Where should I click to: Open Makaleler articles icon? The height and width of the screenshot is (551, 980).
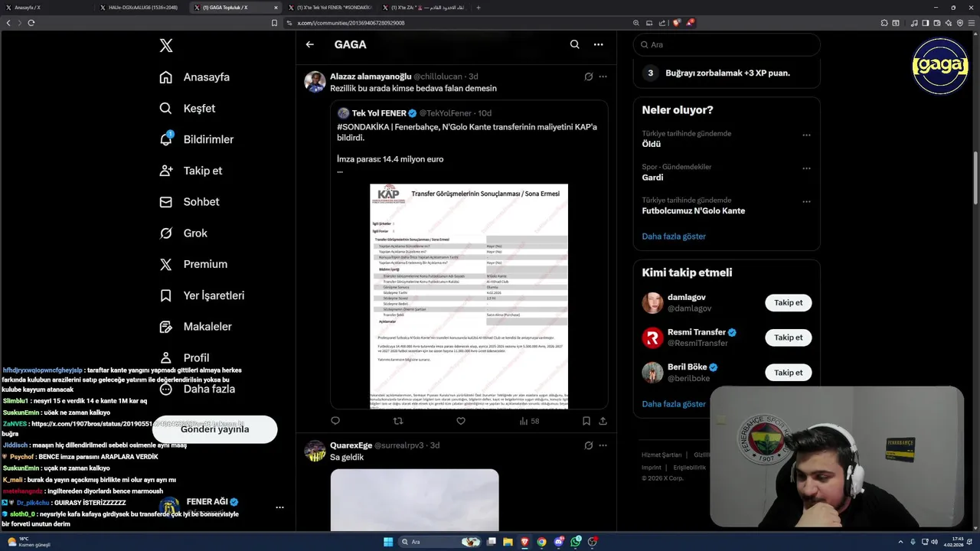point(165,327)
